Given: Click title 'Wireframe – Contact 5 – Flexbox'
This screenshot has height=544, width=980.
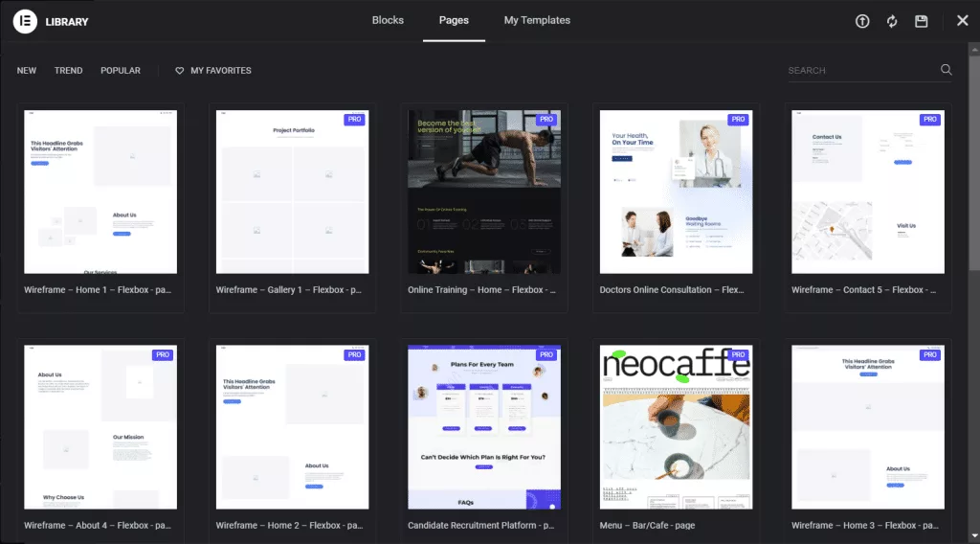Looking at the screenshot, I should [864, 290].
